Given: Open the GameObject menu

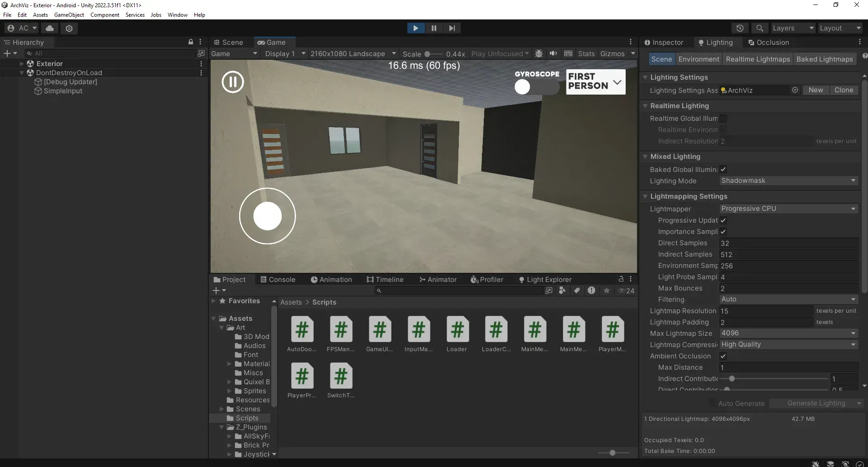Looking at the screenshot, I should [69, 15].
